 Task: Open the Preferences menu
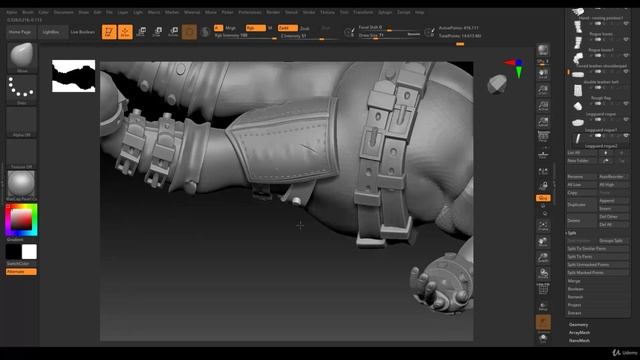click(250, 12)
